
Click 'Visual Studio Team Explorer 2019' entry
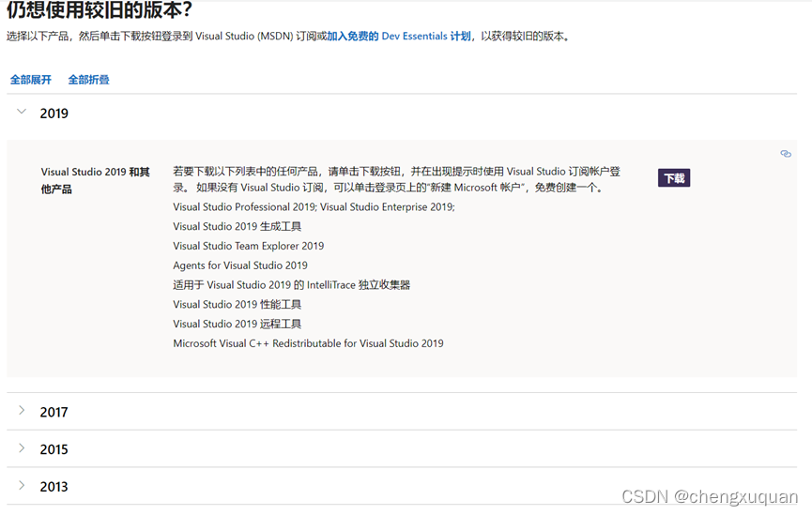point(249,246)
